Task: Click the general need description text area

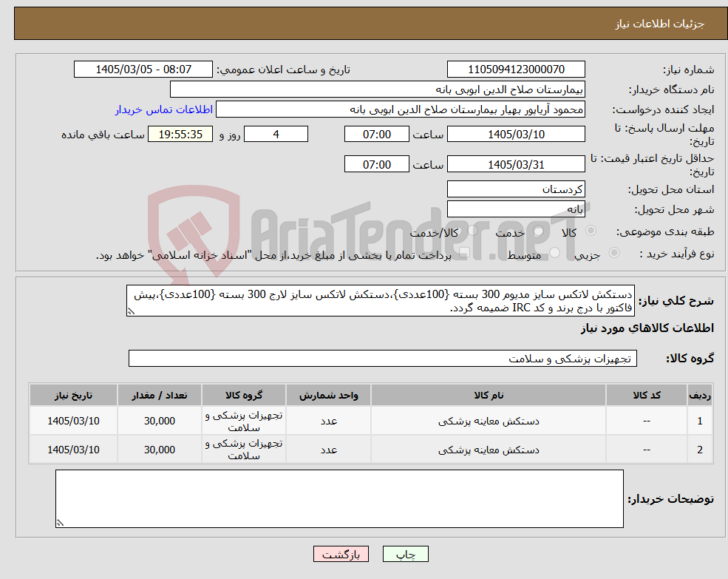Action: click(380, 301)
